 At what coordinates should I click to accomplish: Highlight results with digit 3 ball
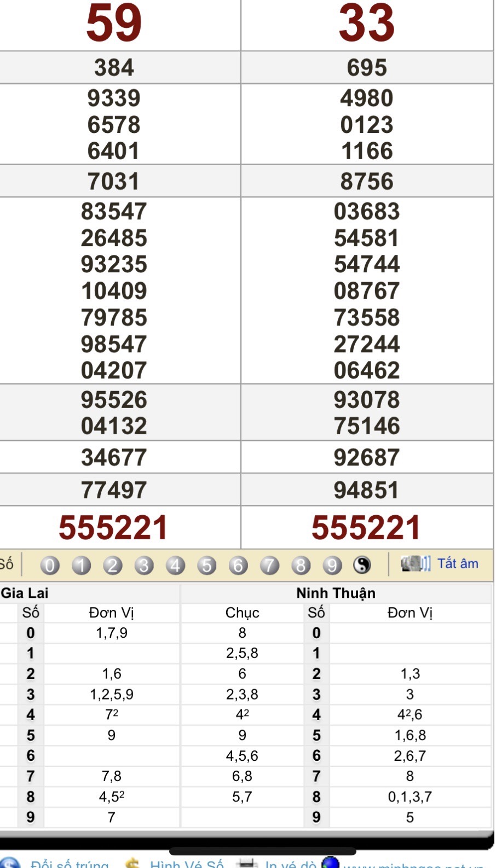(144, 565)
